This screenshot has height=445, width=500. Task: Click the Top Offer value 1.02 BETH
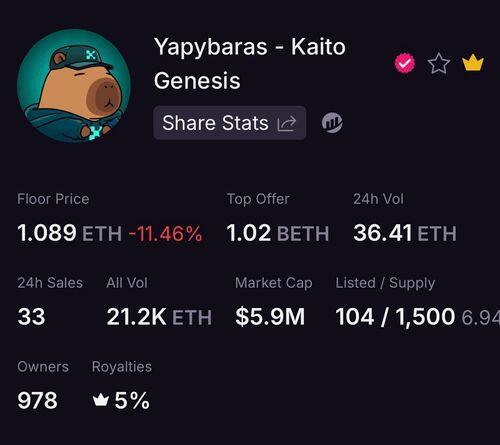click(x=278, y=233)
